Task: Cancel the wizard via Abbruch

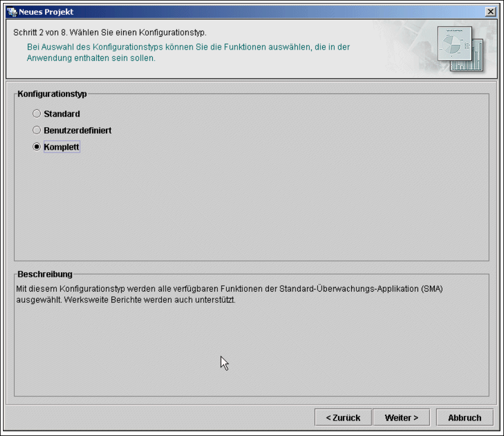Action: (464, 418)
